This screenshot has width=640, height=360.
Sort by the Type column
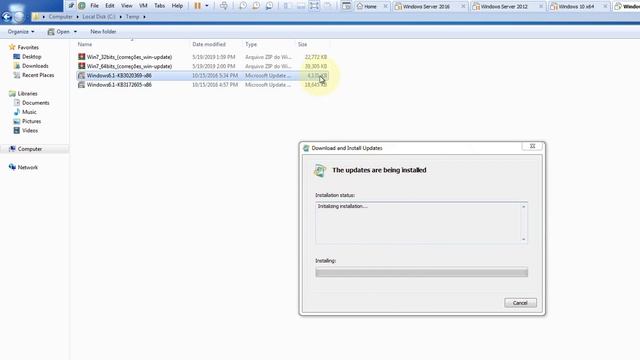(x=251, y=44)
